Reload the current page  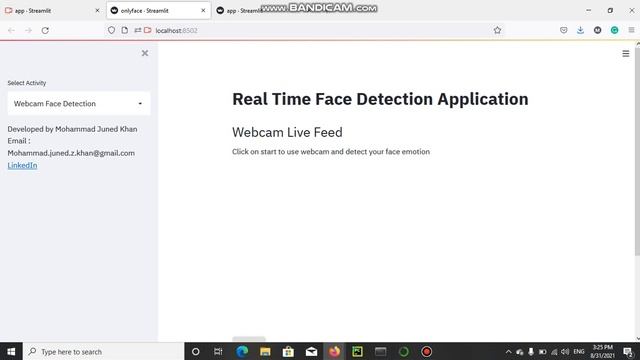tap(45, 30)
